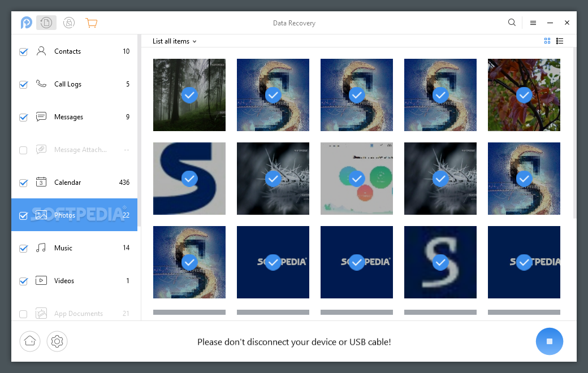Uncheck the Videos checkbox
The height and width of the screenshot is (373, 588).
coord(23,281)
